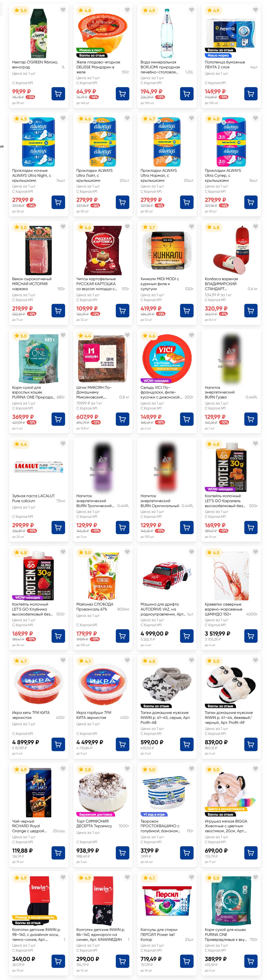Image resolution: width=273 pixels, height=980 pixels.
Task: Favorite the DELISSE mandarin jelly with heart
Action: point(127,10)
